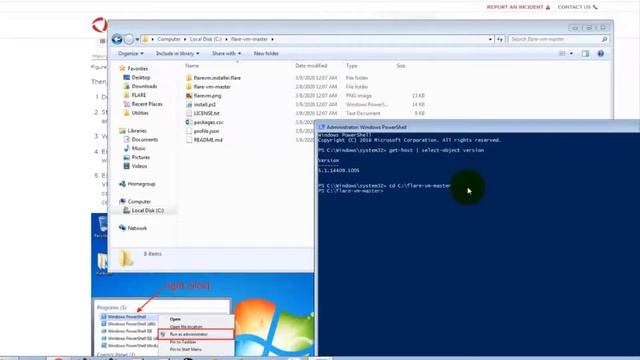The height and width of the screenshot is (360, 640).
Task: Choose Open in the pictured context menu
Action: click(x=175, y=319)
